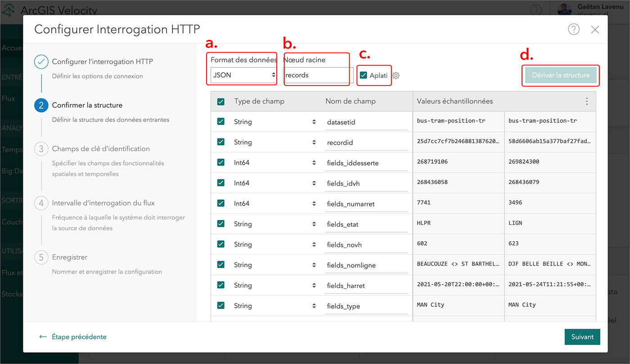Toggle the select-all fields header checkbox
The image size is (630, 364).
coord(220,102)
